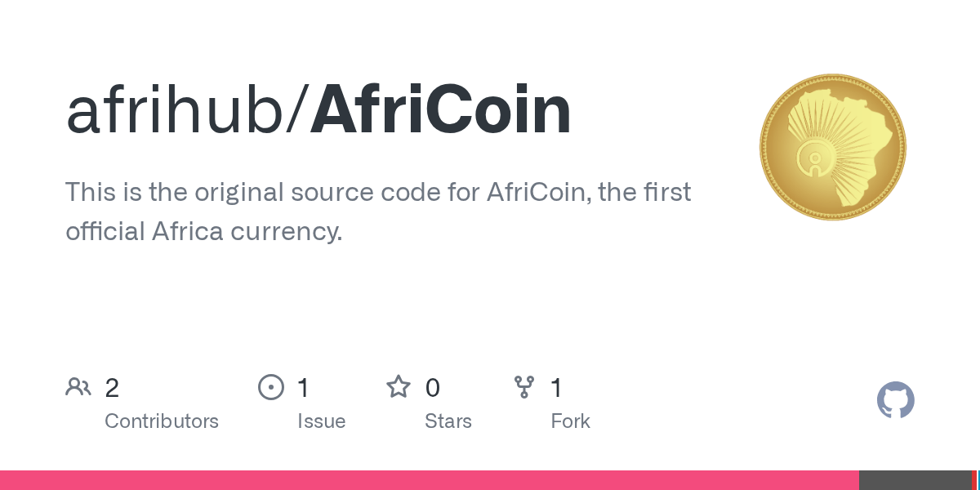
Task: Click the gold AfriCoin coin logo
Action: (832, 147)
